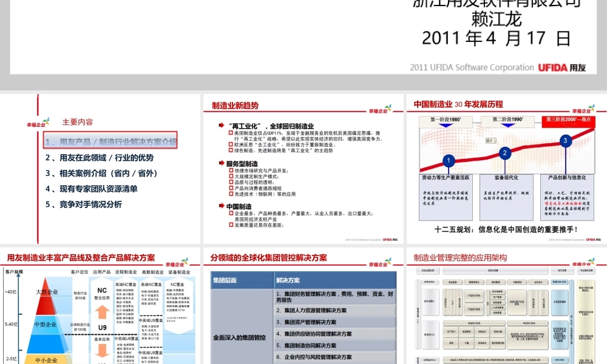
Task: Click 幸福企业 logo on 分领域的全球化集团管控 slide
Action: 380,263
